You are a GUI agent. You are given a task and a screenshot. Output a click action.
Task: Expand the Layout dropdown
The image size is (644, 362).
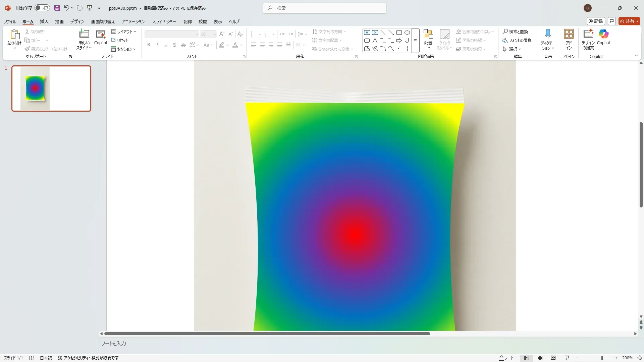tap(123, 32)
